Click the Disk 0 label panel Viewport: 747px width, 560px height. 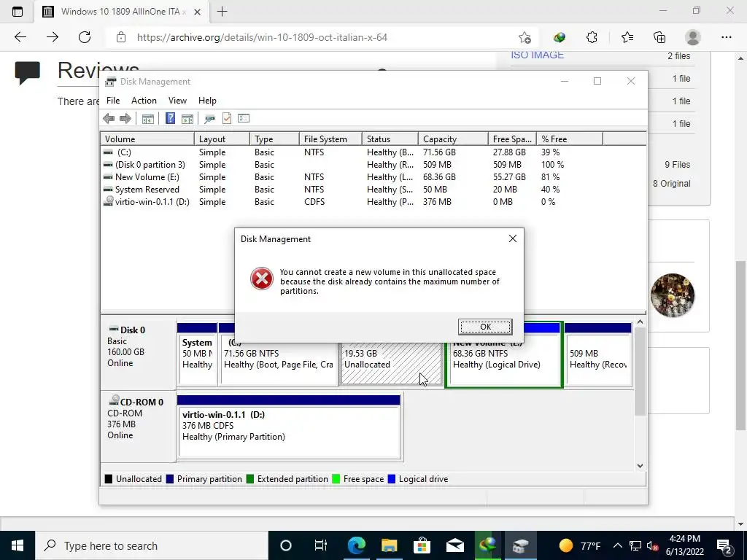(x=138, y=353)
